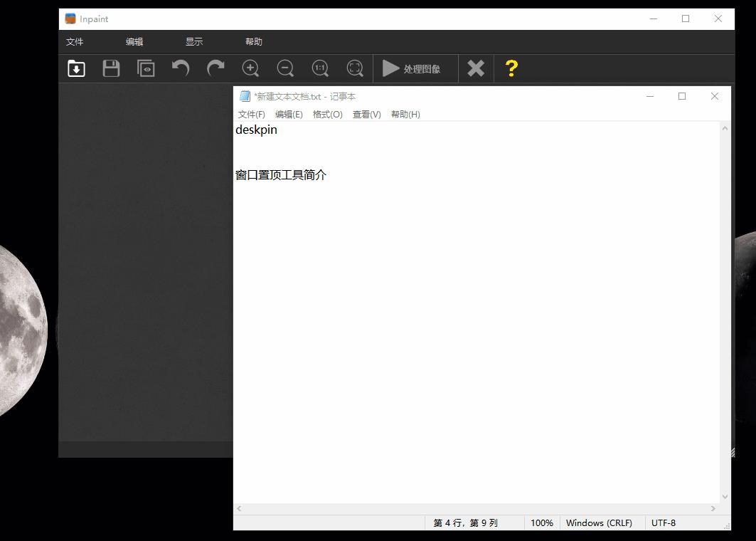
Task: Click the zoom to fit icon
Action: point(355,68)
